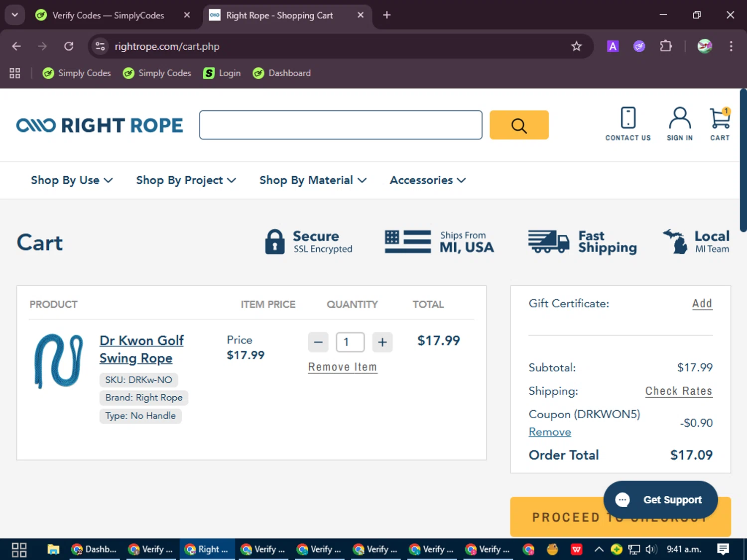Open the browser Extensions puzzle icon
Viewport: 747px width, 560px height.
tap(665, 46)
